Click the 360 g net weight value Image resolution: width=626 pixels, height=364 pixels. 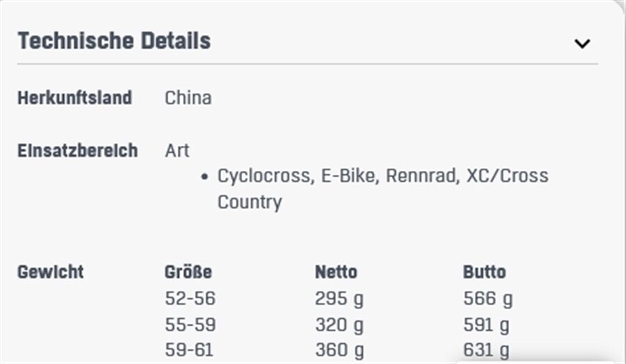[x=339, y=349]
